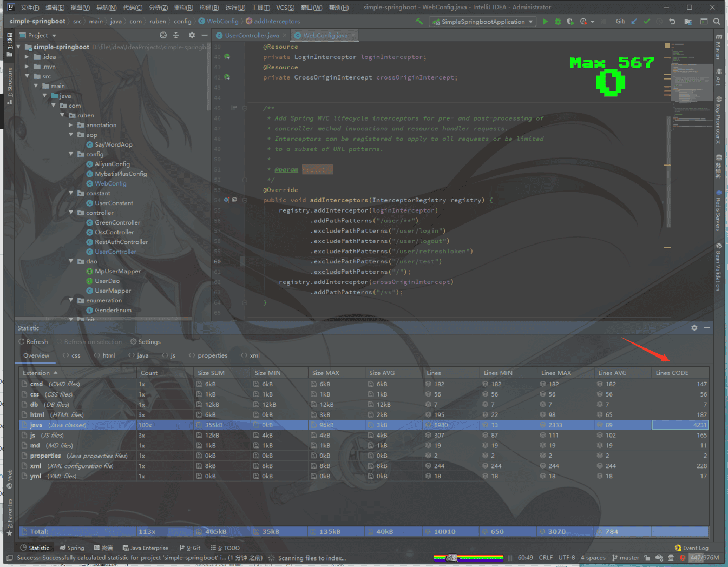
Task: Click the Build project hammer icon
Action: (419, 22)
